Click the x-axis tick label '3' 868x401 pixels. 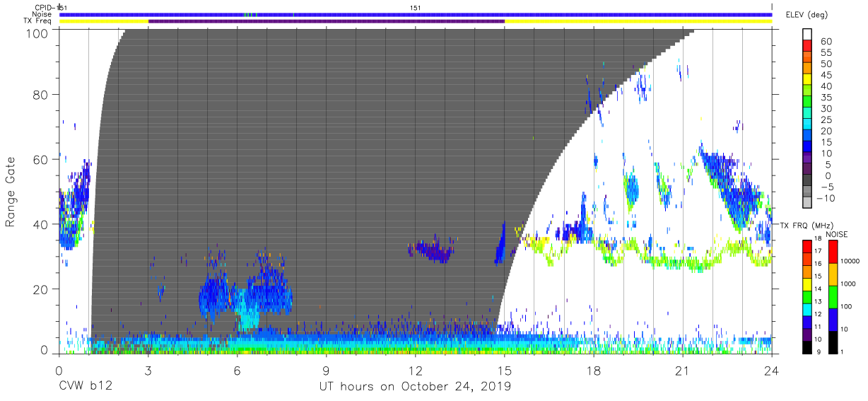[148, 369]
